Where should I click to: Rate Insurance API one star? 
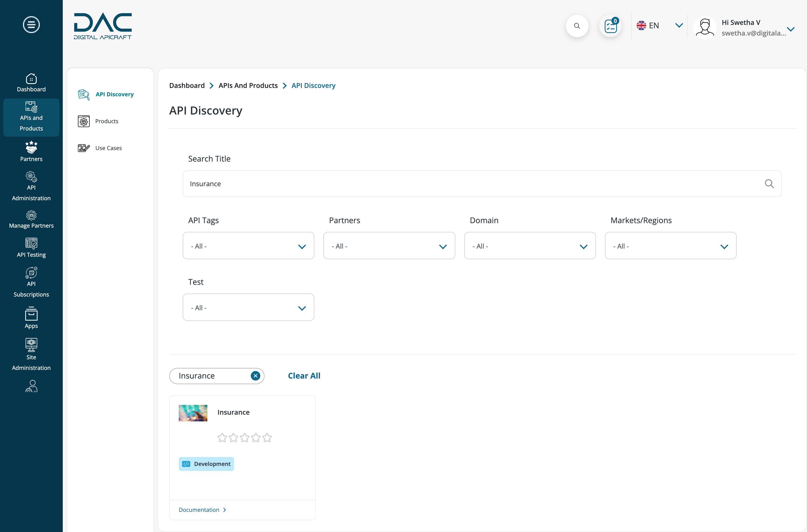coord(222,438)
